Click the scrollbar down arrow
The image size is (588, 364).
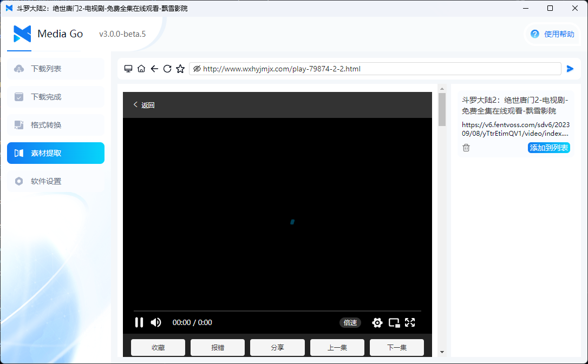coord(442,352)
